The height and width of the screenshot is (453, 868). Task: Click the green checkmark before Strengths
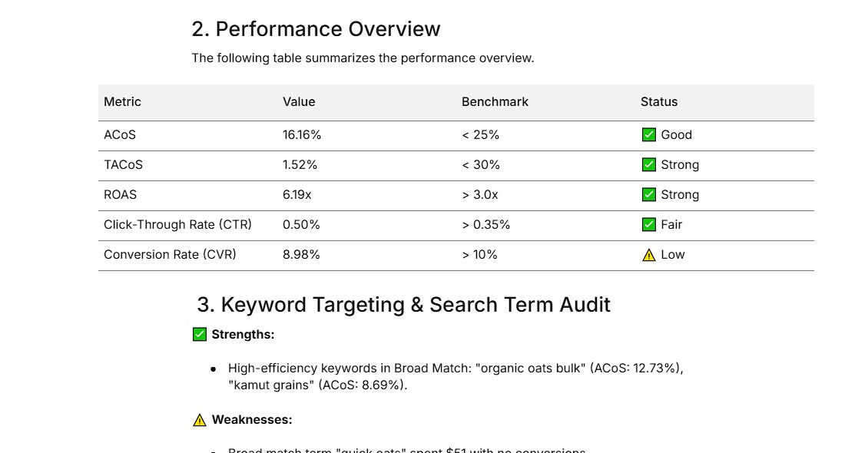coord(199,335)
